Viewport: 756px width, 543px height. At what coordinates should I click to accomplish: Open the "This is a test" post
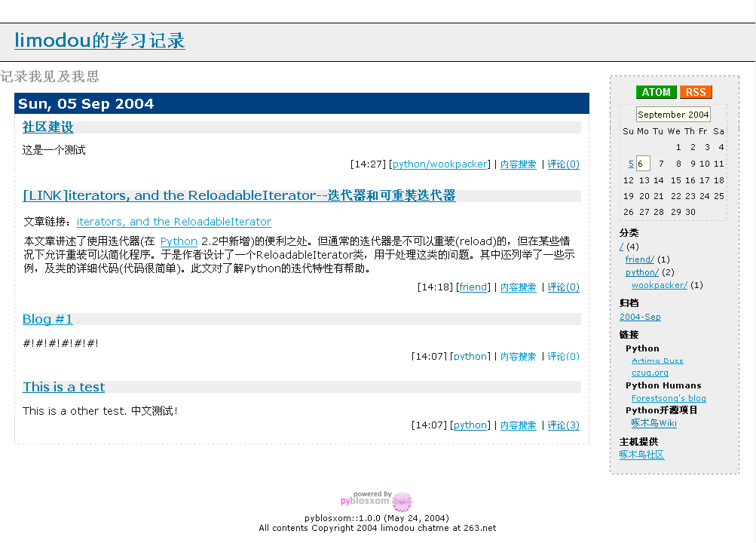pyautogui.click(x=63, y=387)
